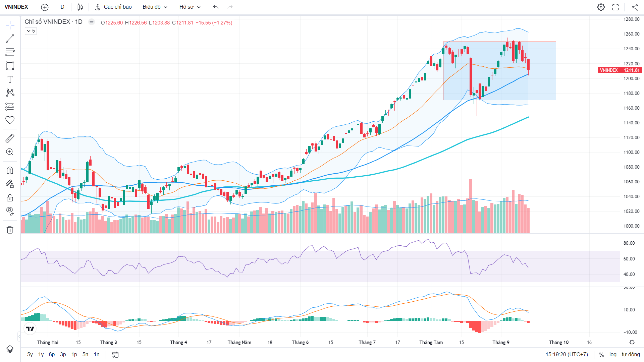
Task: Select the crosshair cursor tool
Action: (x=10, y=25)
